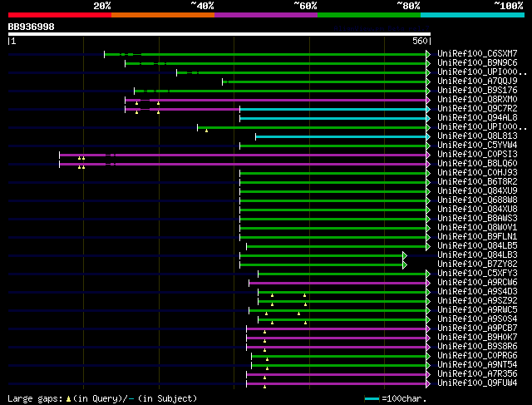Click the cyan ~100% legend color segment
Screen dimensions: 532x405
[x=473, y=15]
